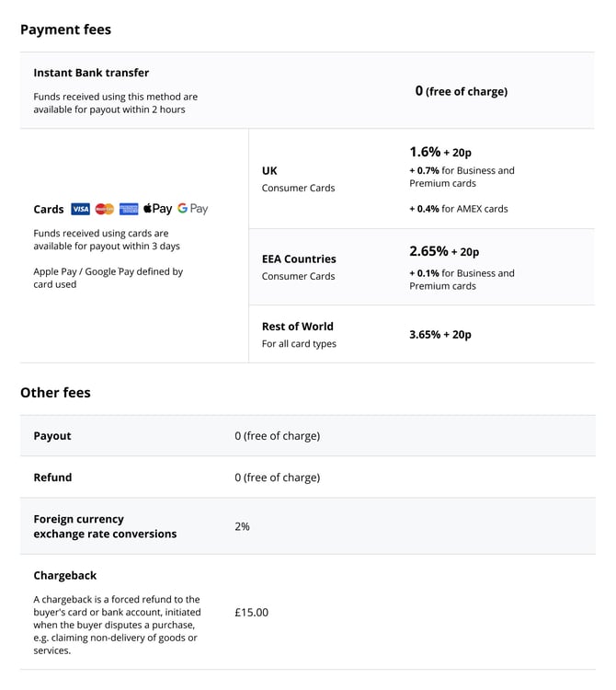Click the Mastercard logo icon
This screenshot has width=616, height=690.
tap(104, 209)
